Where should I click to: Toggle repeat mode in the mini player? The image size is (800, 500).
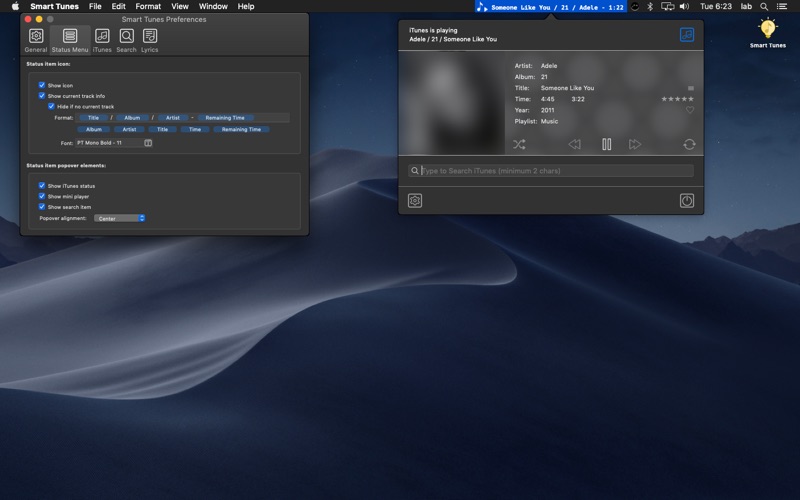(x=689, y=144)
